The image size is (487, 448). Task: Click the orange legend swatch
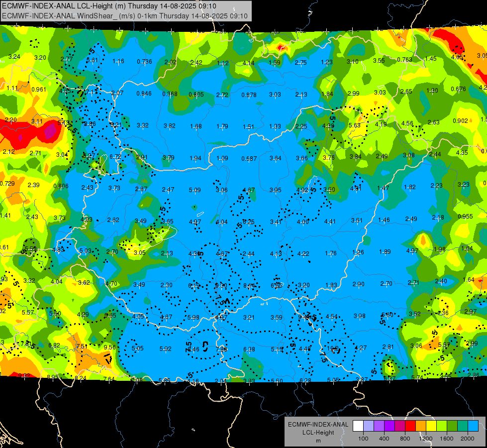point(421,426)
